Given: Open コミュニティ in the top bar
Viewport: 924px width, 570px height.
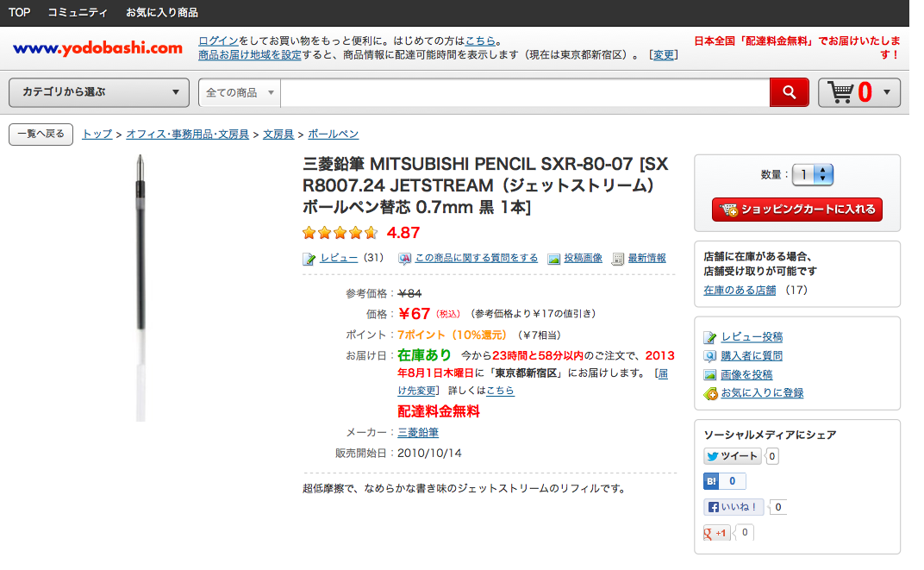Looking at the screenshot, I should (78, 12).
